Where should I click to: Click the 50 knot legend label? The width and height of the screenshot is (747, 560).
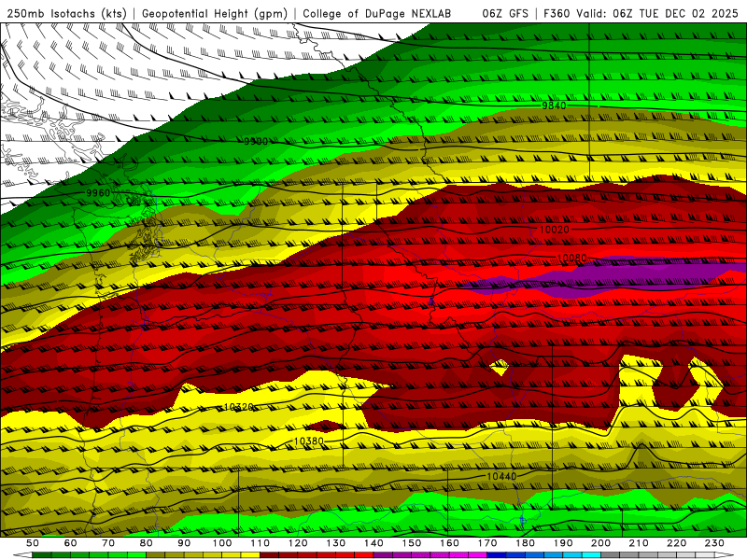coord(33,543)
